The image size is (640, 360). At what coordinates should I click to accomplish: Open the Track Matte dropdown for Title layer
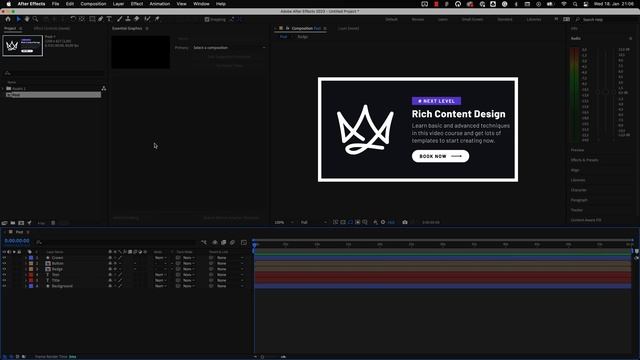(x=189, y=280)
